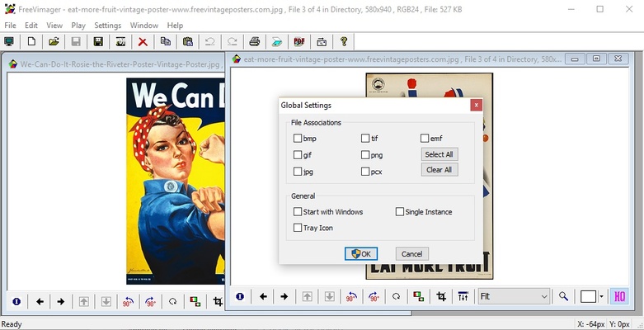
Task: Click the Rosie-the-Riveter window title bar
Action: 115,64
